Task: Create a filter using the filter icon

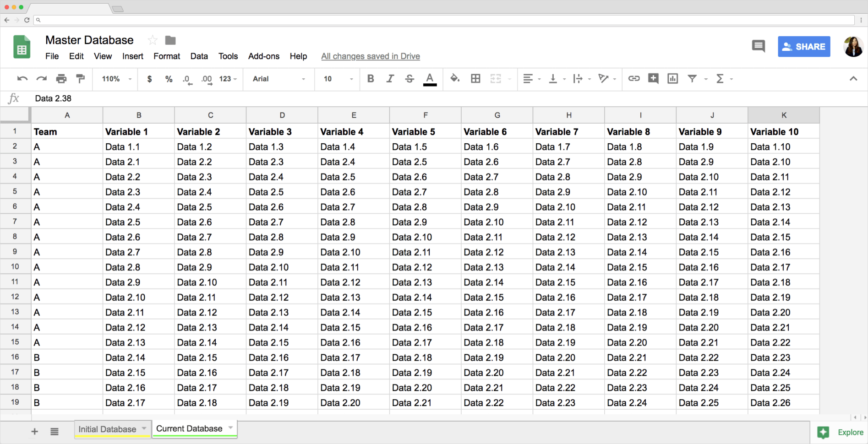Action: 692,78
